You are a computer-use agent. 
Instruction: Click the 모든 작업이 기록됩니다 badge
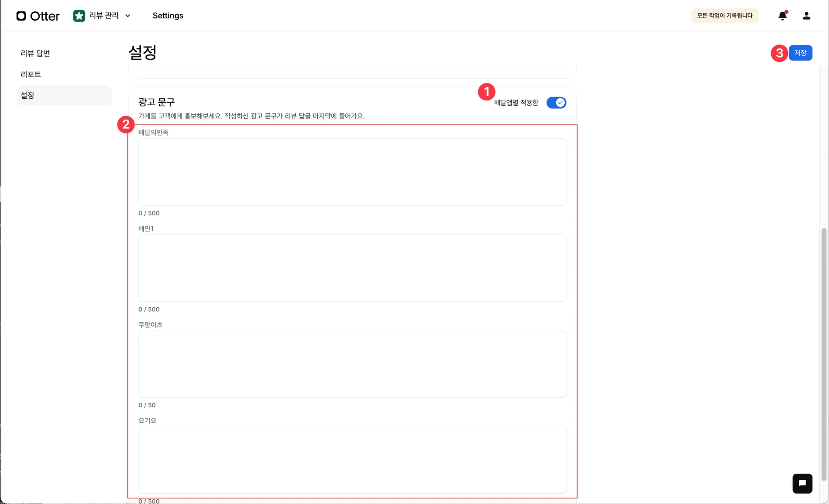[x=725, y=16]
